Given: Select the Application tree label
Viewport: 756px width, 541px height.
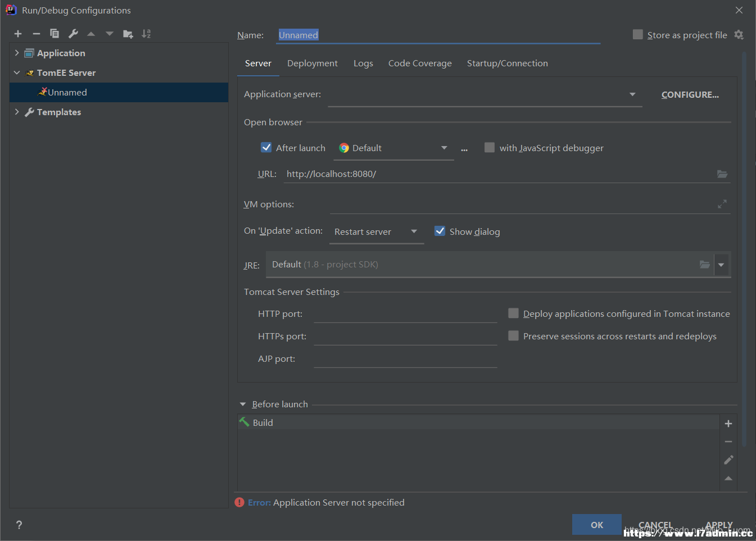Looking at the screenshot, I should click(x=61, y=53).
